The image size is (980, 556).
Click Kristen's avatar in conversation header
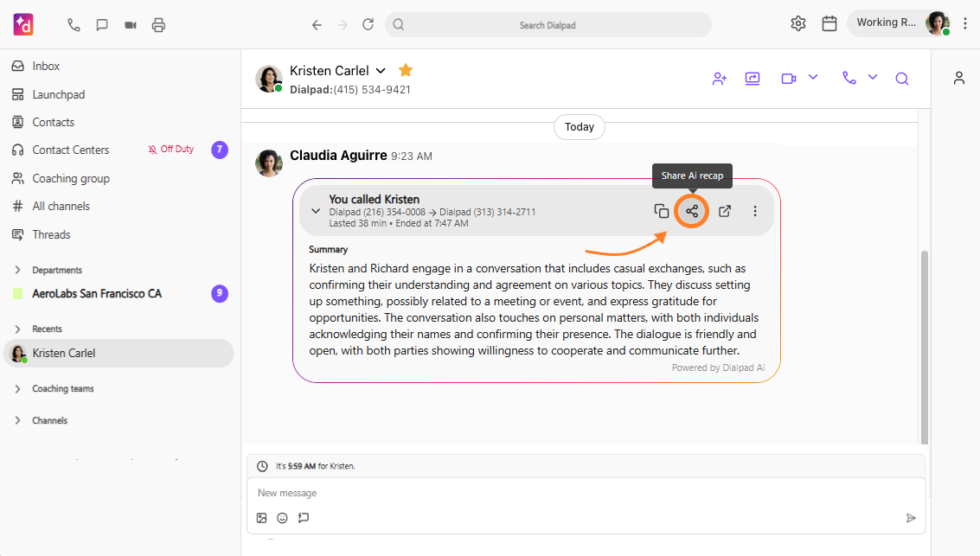269,80
